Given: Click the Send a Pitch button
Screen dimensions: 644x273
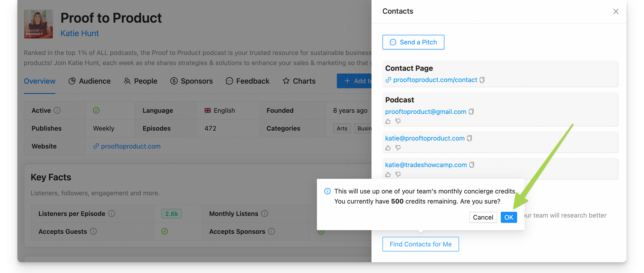Looking at the screenshot, I should point(413,42).
